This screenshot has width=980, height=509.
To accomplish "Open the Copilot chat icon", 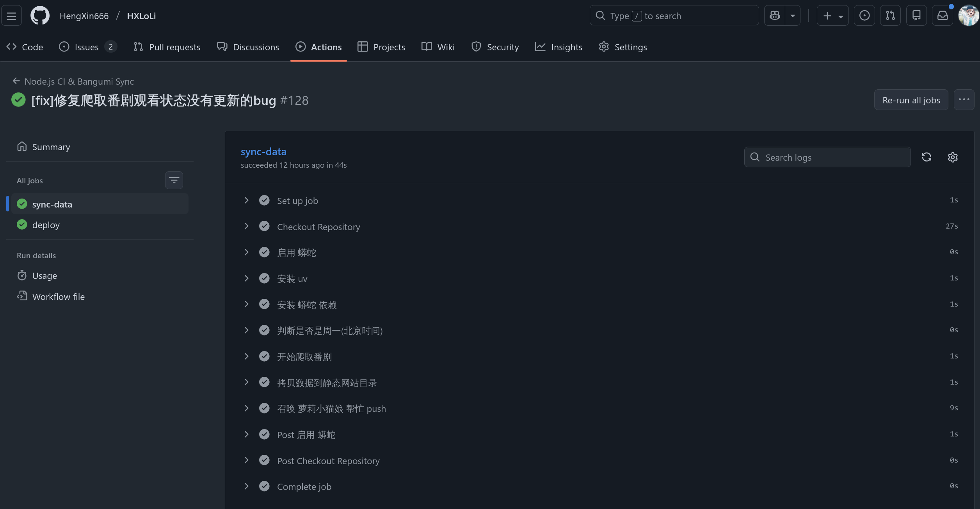I will point(775,16).
